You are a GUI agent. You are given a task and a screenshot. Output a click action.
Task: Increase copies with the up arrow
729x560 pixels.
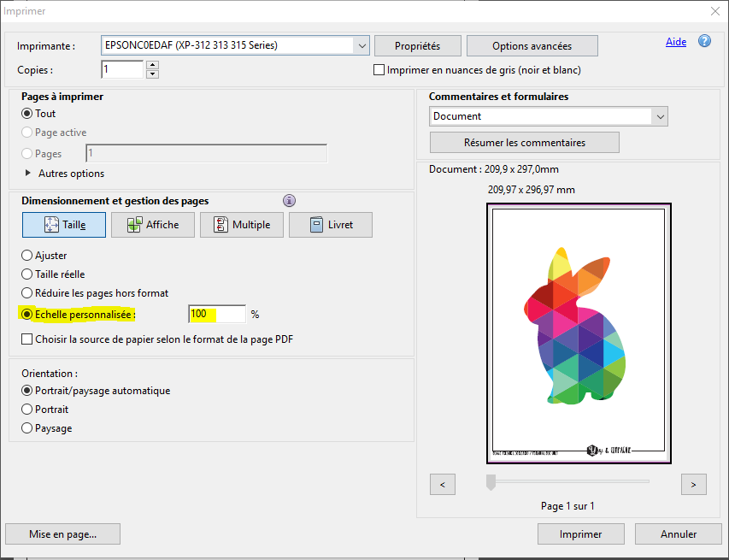pos(152,65)
